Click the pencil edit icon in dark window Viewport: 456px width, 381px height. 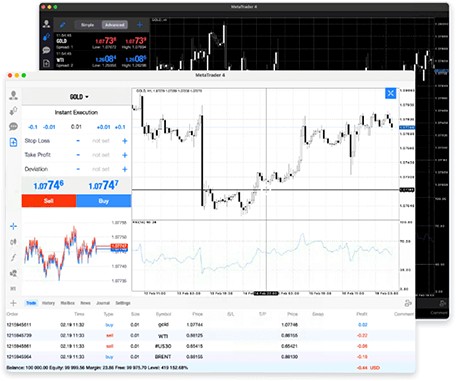click(63, 25)
